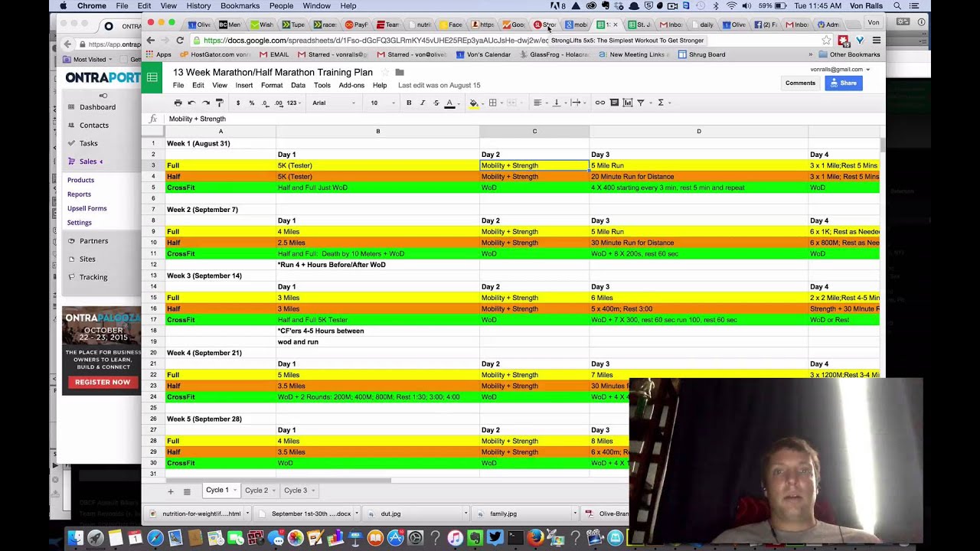Viewport: 980px width, 551px height.
Task: Click the Print icon in Sheets toolbar
Action: 178,103
